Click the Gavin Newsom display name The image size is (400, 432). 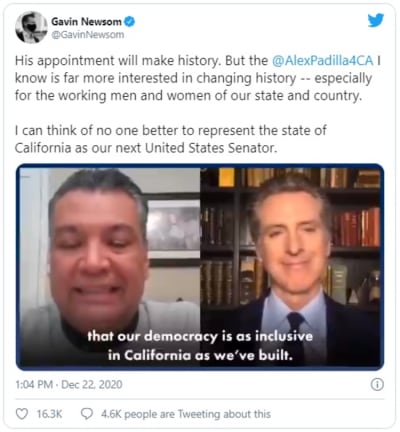point(86,22)
